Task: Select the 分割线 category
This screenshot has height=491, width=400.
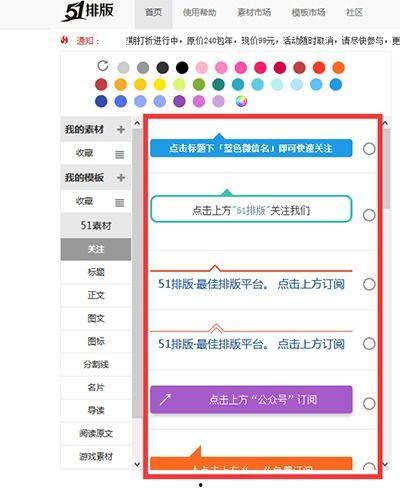Action: pyautogui.click(x=96, y=364)
